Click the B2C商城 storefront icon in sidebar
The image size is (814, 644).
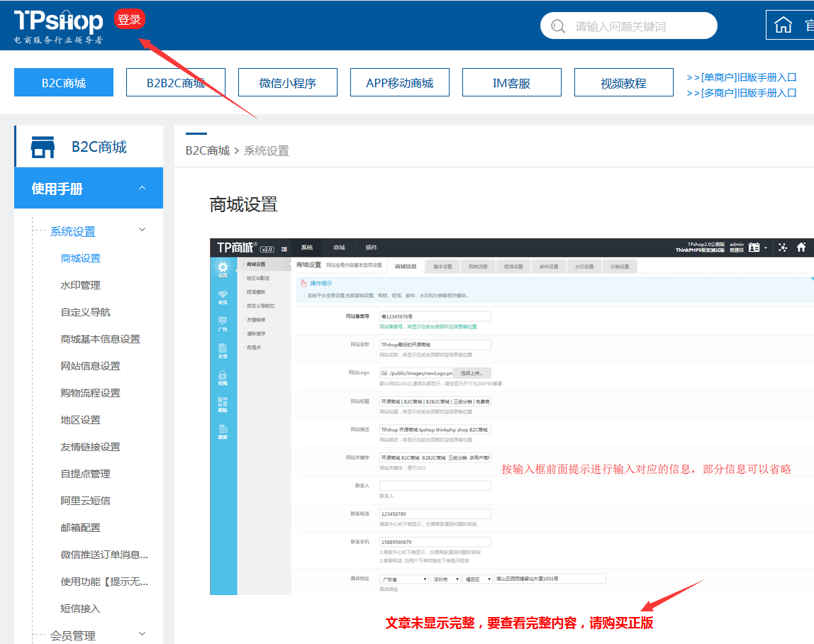43,148
